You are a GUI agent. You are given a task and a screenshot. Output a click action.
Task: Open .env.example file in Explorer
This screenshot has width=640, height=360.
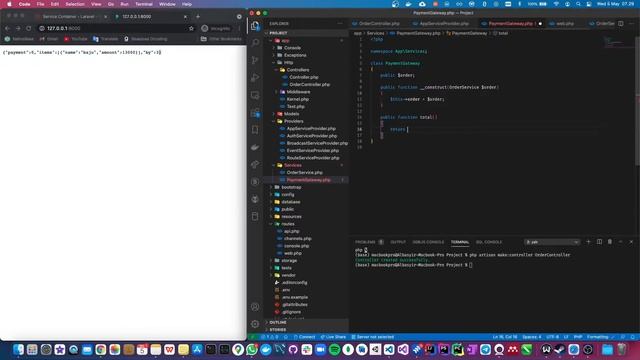coord(295,297)
